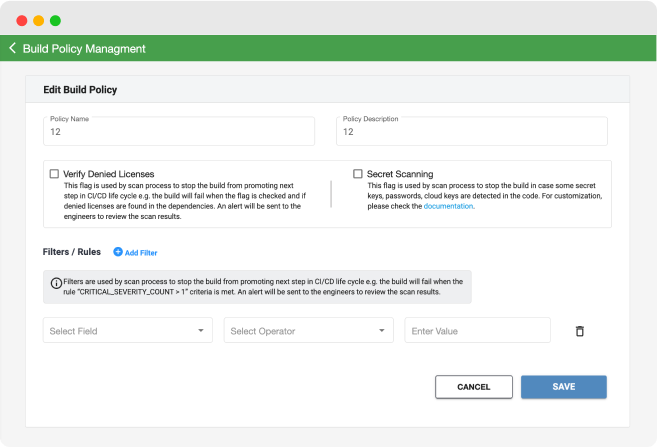The height and width of the screenshot is (447, 657).
Task: Click the Enter Value input field
Action: 477,331
